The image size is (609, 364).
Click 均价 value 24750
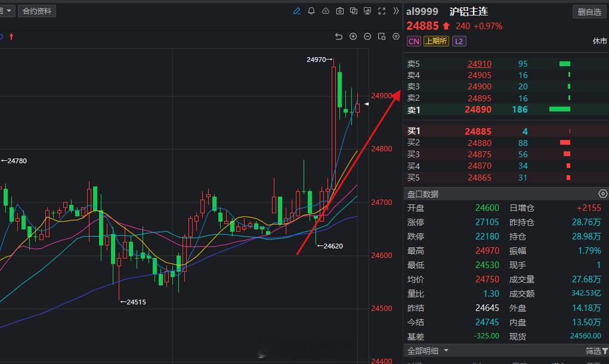[x=487, y=279]
